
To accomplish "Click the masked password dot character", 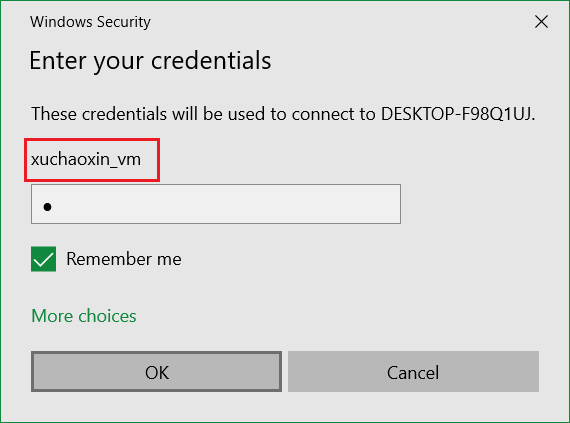I will [47, 207].
